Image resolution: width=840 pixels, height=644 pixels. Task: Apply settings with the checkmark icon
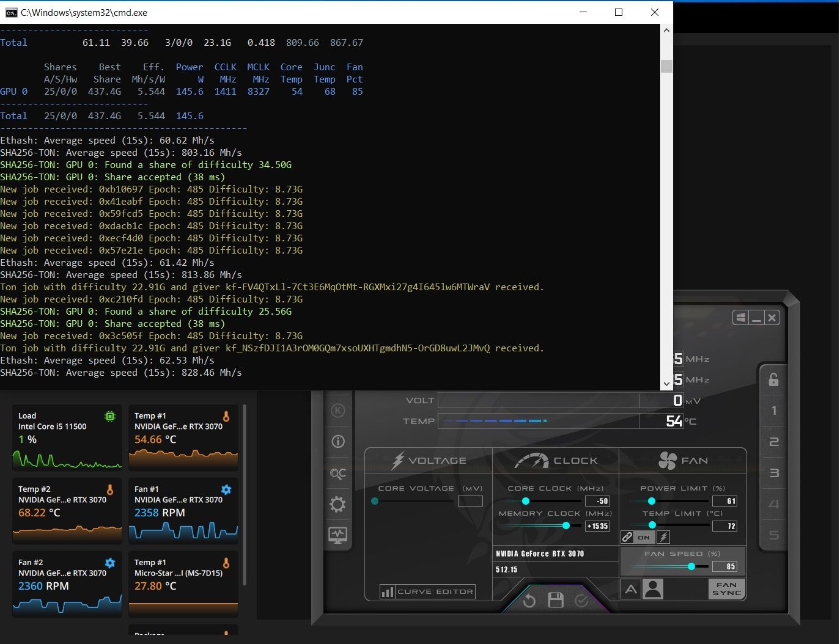click(x=581, y=601)
